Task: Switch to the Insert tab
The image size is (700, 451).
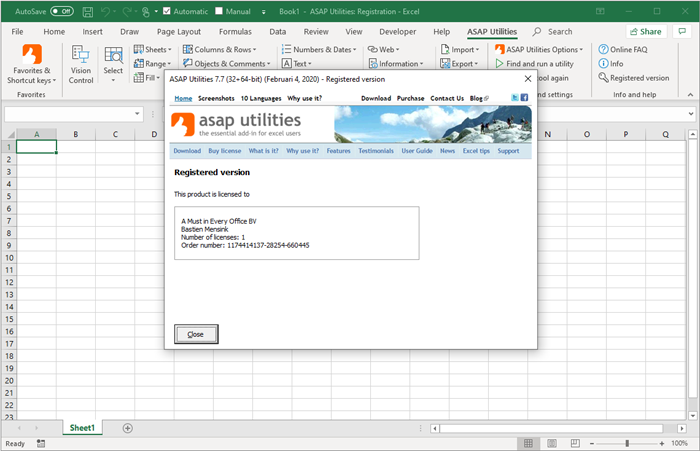Action: [92, 32]
